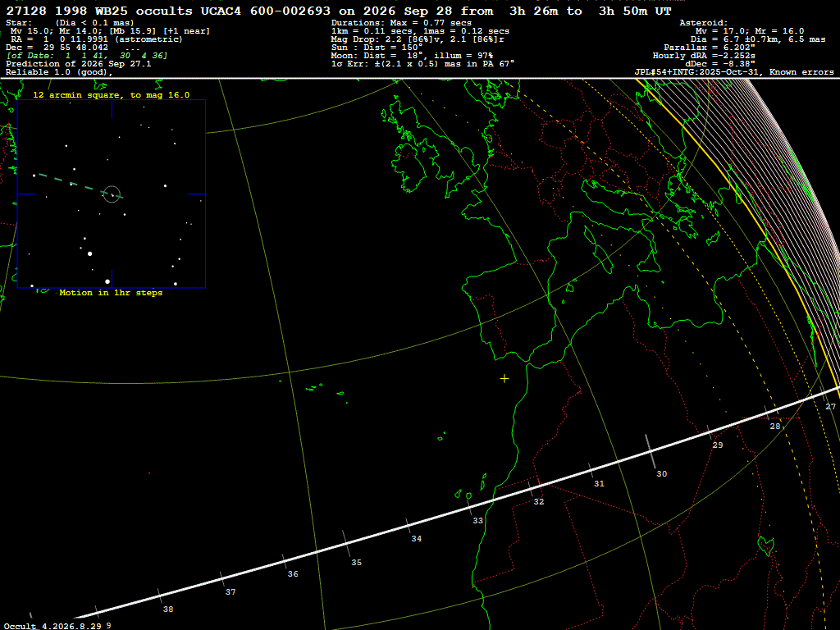
Task: Click the brightest star near chart bottom
Action: pyautogui.click(x=107, y=281)
